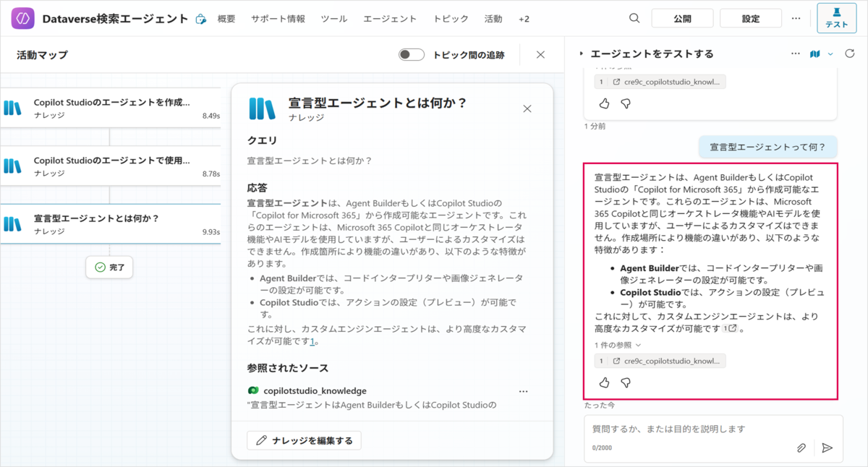The width and height of the screenshot is (868, 467).
Task: Click thumbs down above the 1 分前 timestamp
Action: tap(626, 103)
